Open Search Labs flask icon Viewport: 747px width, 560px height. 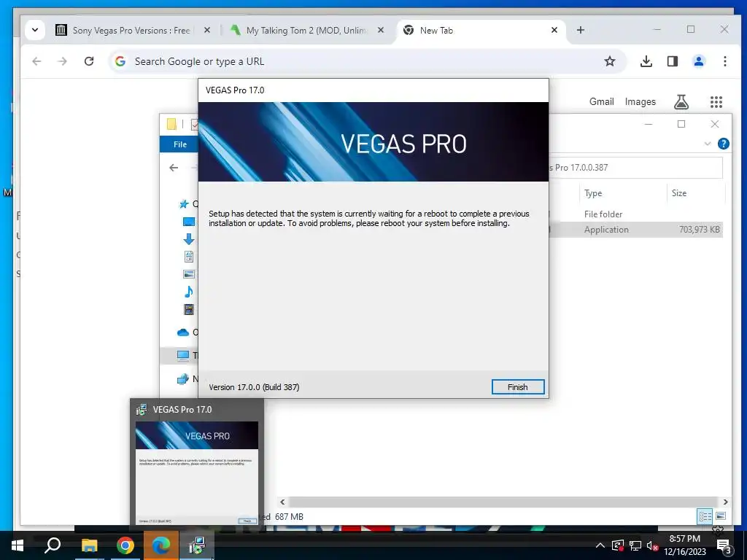click(681, 101)
